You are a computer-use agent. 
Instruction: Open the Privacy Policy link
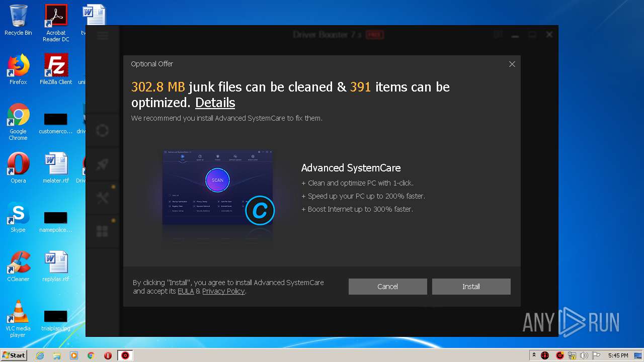tap(223, 291)
